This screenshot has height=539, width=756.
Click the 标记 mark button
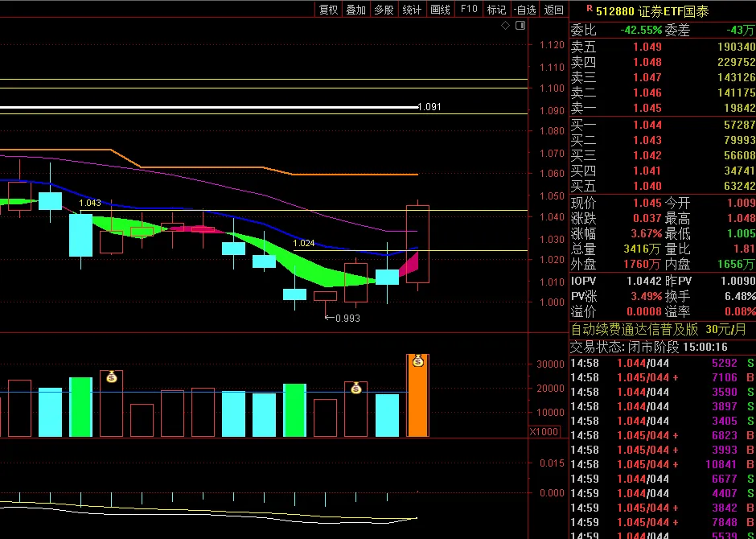[496, 10]
